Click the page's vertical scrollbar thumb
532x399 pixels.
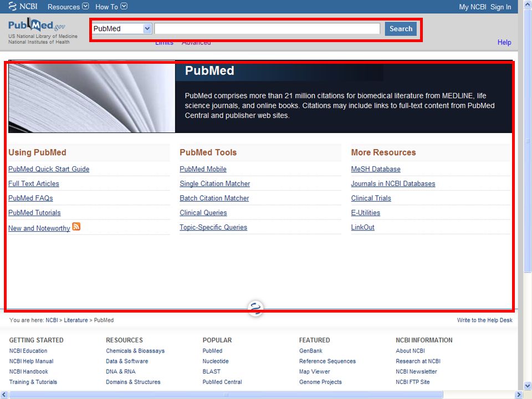click(x=528, y=140)
